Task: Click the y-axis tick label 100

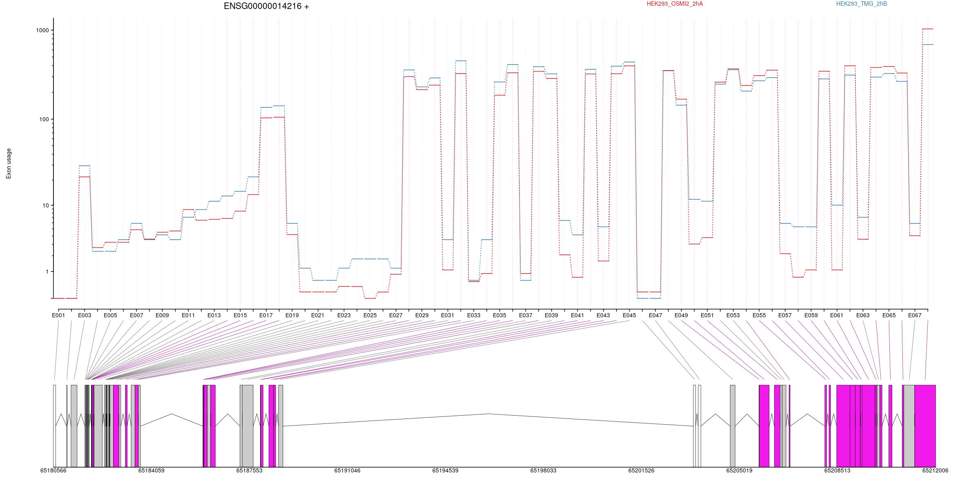Action: click(44, 119)
